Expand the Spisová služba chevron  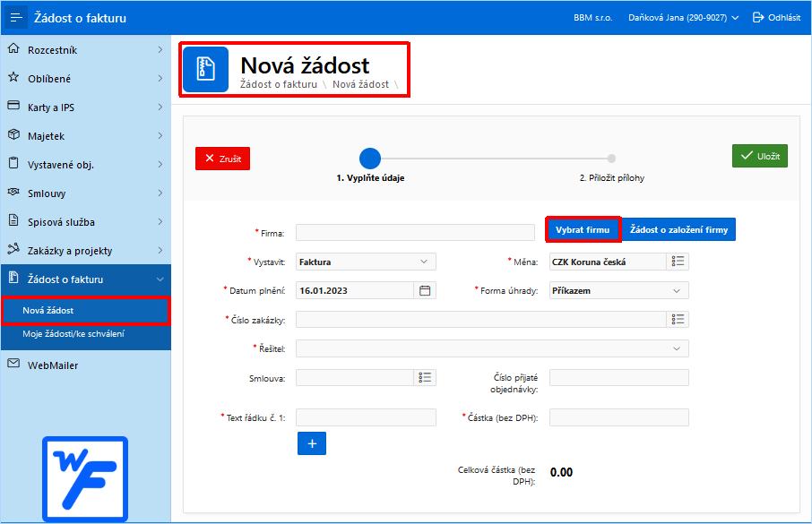(160, 221)
